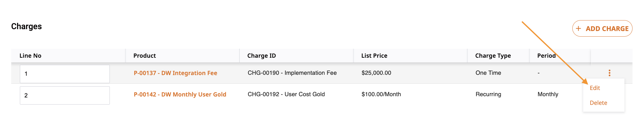Click the List Price column header
644x121 pixels.
click(x=374, y=56)
